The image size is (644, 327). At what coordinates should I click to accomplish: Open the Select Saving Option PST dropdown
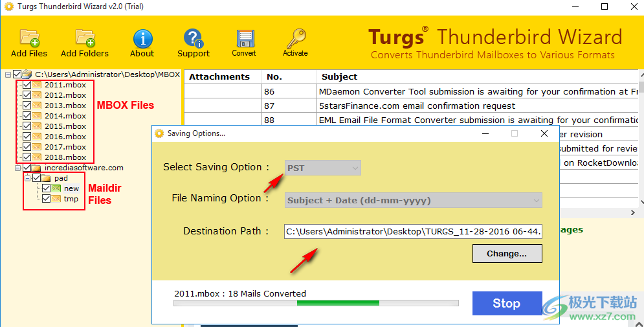pyautogui.click(x=323, y=168)
